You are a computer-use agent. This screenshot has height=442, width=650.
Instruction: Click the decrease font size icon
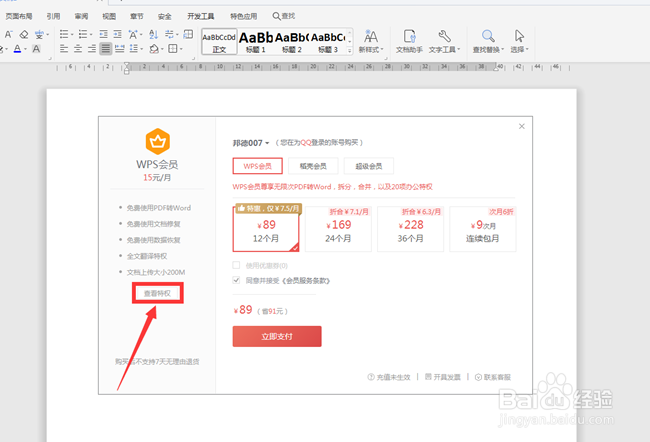tap(8, 34)
